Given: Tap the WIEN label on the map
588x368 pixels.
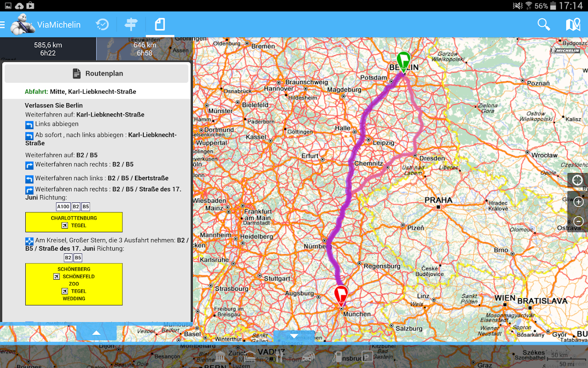Looking at the screenshot, I should tap(505, 298).
